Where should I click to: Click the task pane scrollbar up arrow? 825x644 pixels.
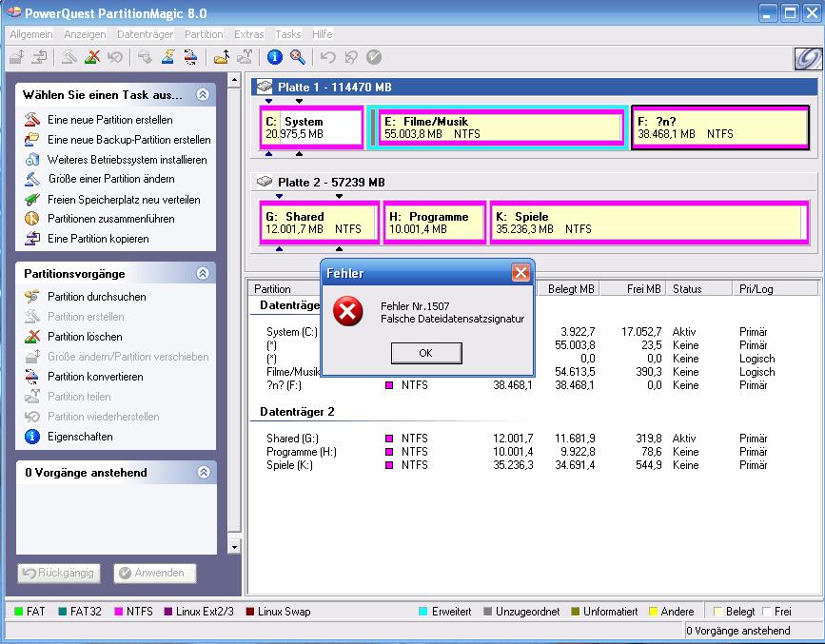pos(234,80)
